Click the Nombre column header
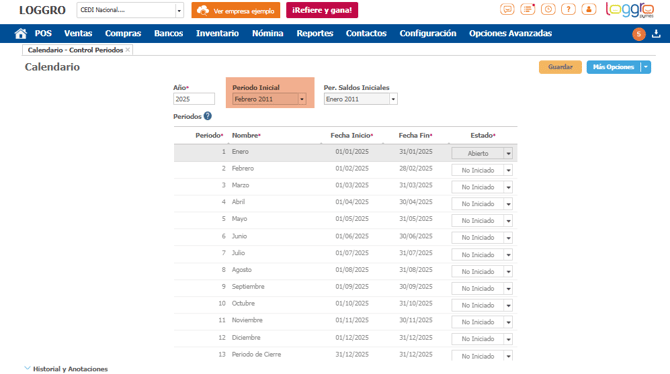This screenshot has width=670, height=374. point(246,135)
